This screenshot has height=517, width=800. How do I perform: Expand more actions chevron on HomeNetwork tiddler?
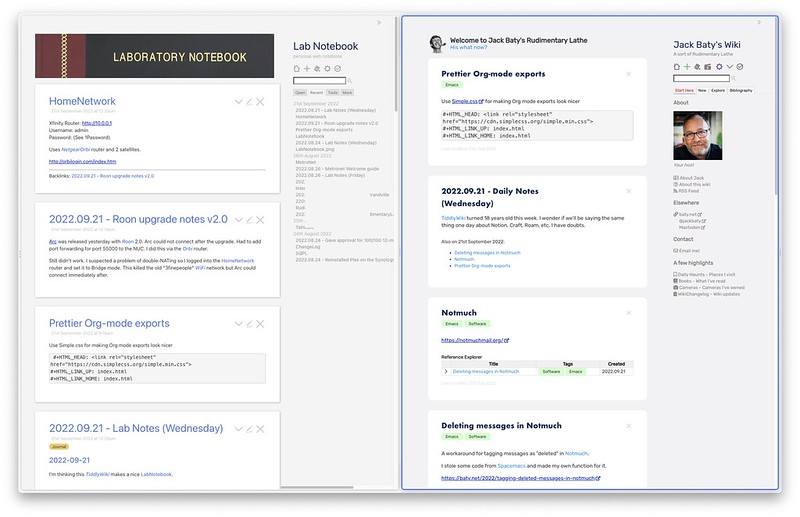click(x=238, y=102)
